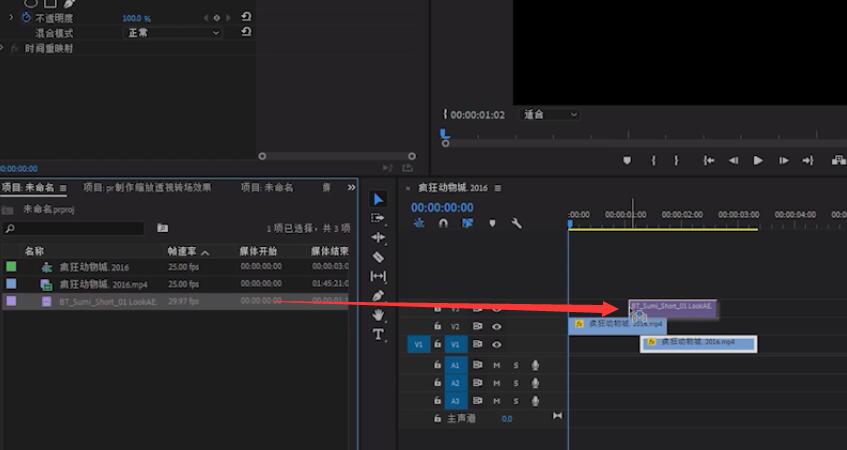Expand the Opacity property arrow
Viewport: 847px width, 450px height.
[x=11, y=18]
